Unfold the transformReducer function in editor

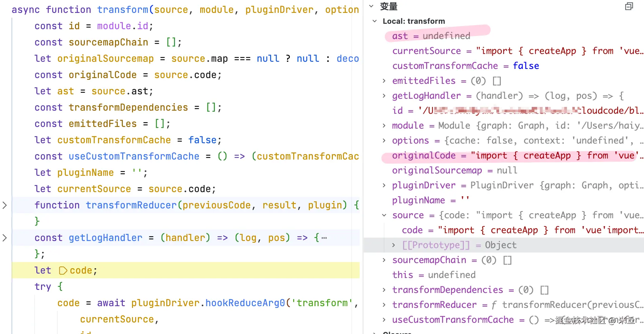[5, 205]
